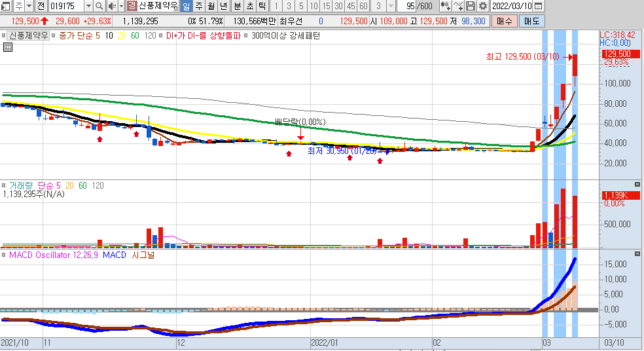
Task: Click the 종가 단순 moving average legend
Action: click(x=77, y=36)
